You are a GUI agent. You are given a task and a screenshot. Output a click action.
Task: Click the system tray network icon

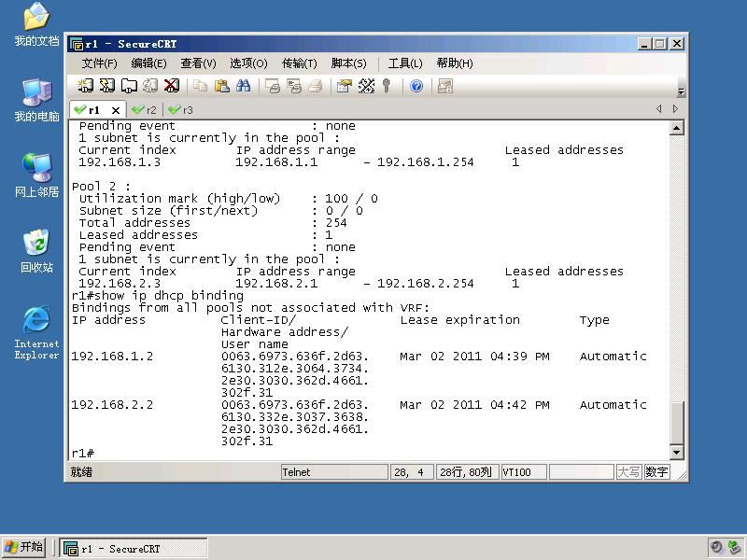pyautogui.click(x=735, y=548)
